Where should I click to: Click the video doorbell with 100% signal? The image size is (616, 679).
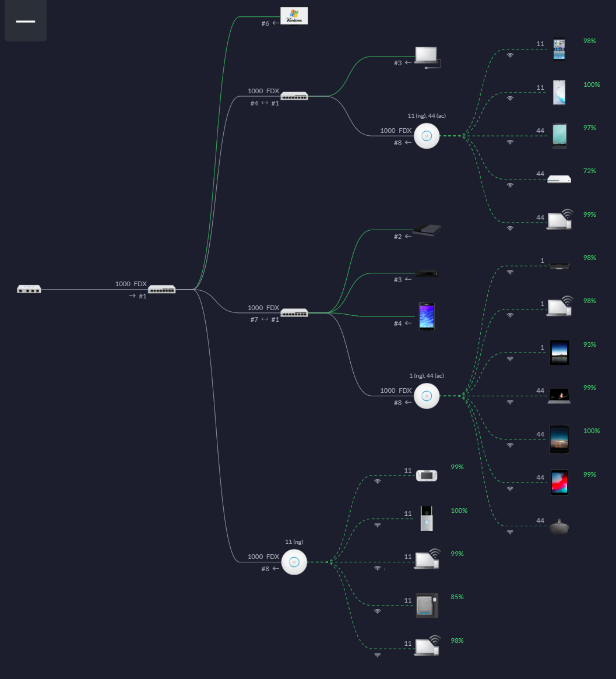(x=427, y=519)
